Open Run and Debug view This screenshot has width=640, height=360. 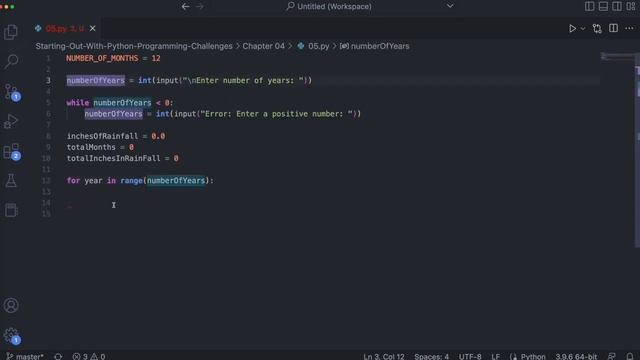tap(11, 121)
